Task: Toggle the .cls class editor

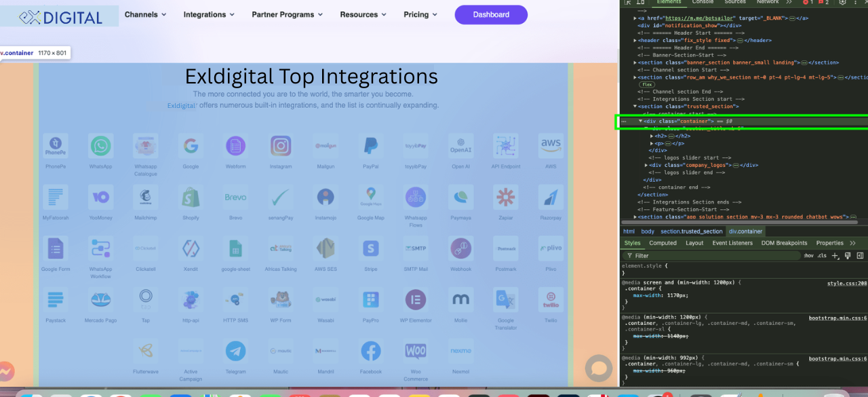Action: click(822, 256)
